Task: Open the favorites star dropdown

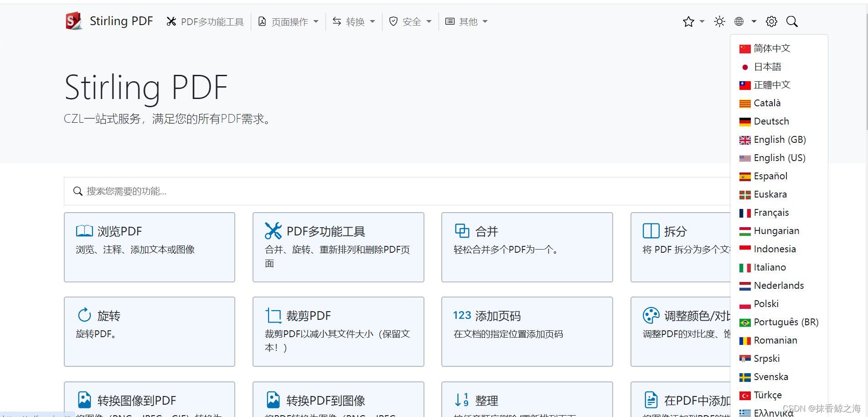Action: (x=693, y=21)
